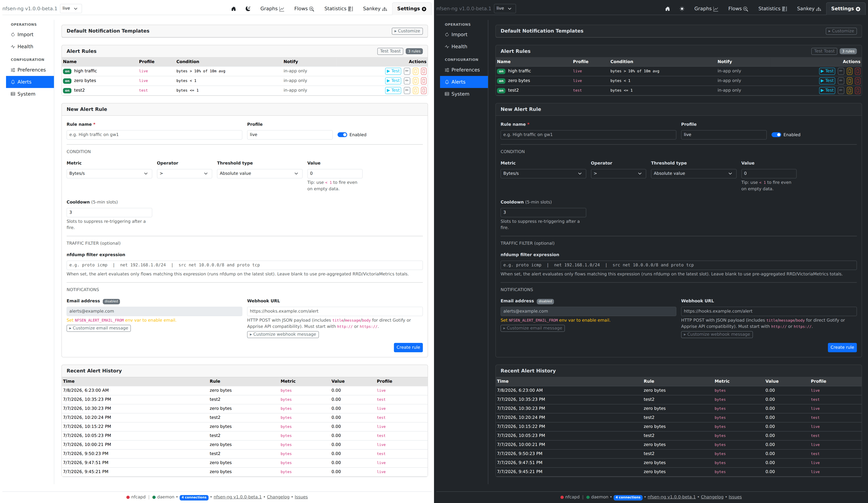Click yellow action icon for zero bytes rule, light panel
This screenshot has height=503, width=868.
415,81
